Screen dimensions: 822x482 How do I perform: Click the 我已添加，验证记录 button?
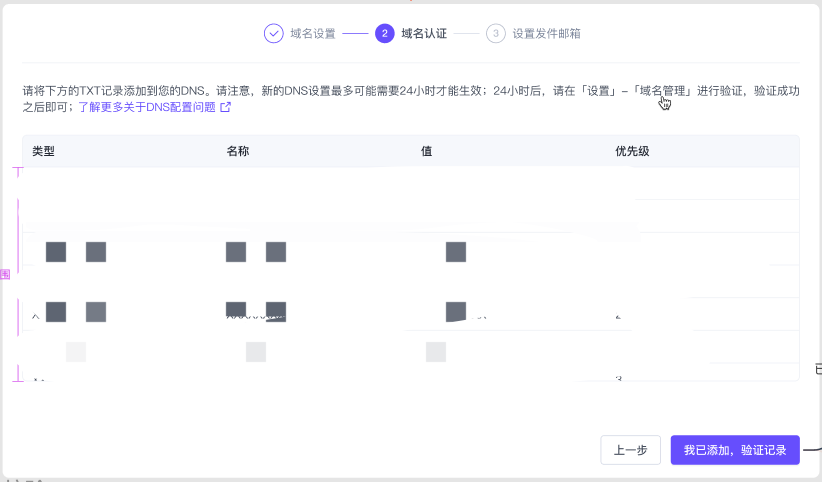[735, 450]
